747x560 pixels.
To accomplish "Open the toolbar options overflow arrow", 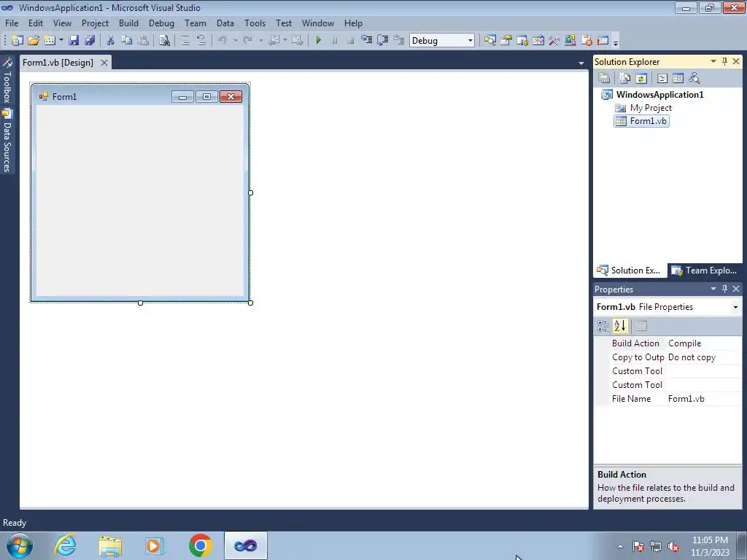I will point(616,42).
